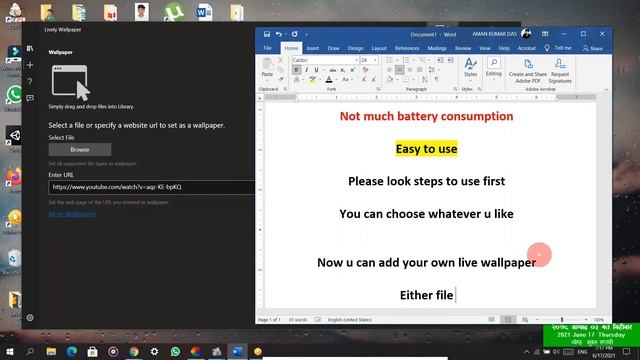
Task: Switch to the Design tab
Action: tap(355, 48)
